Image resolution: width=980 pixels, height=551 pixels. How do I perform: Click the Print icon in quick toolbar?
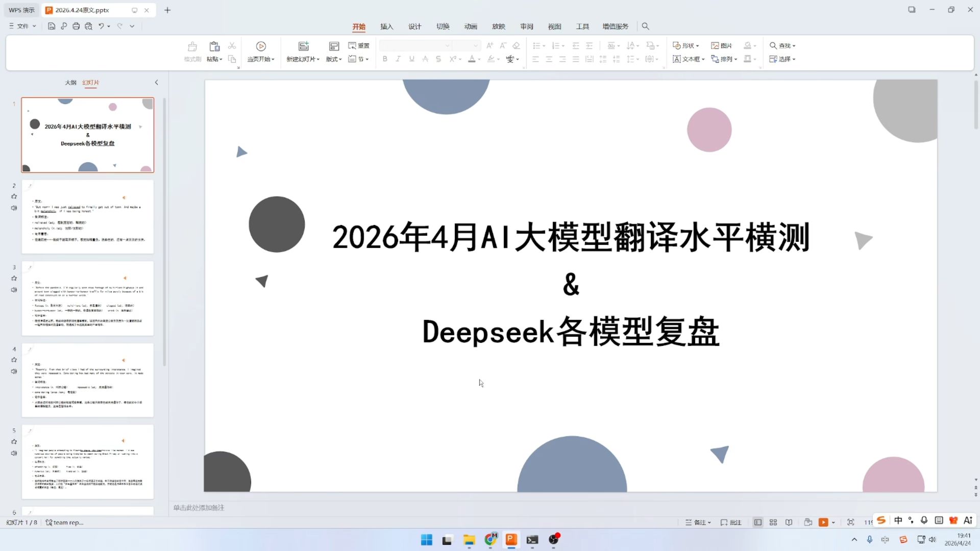tap(76, 26)
